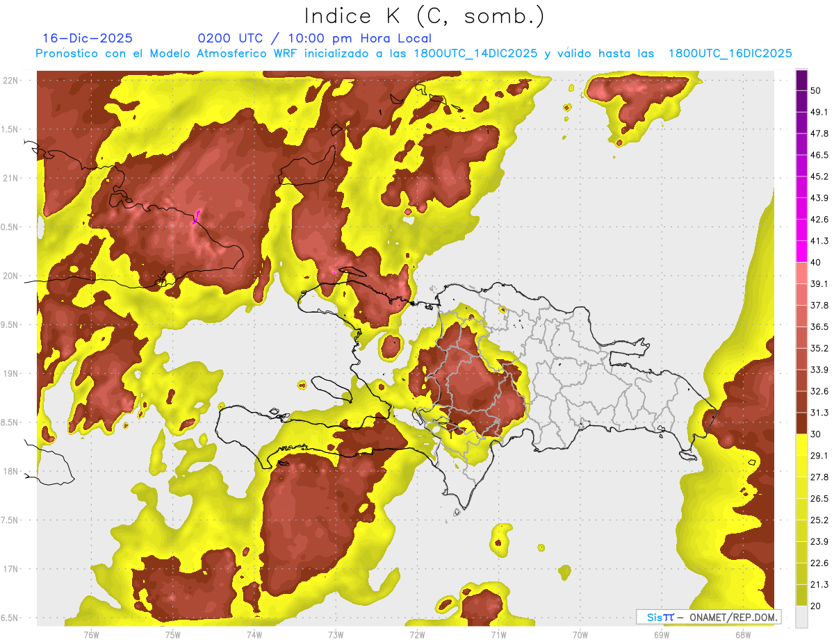834x644 pixels.
Task: Click the '21N' latitude label
Action: click(10, 178)
